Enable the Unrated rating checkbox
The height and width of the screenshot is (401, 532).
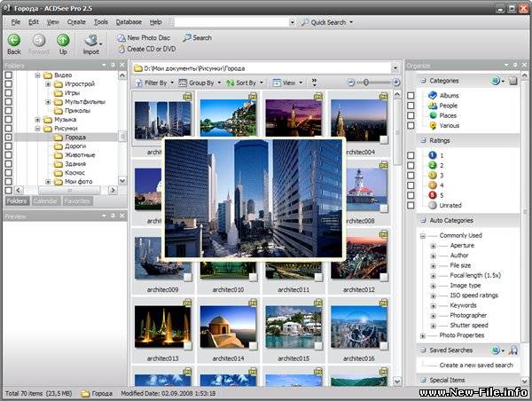tap(411, 204)
